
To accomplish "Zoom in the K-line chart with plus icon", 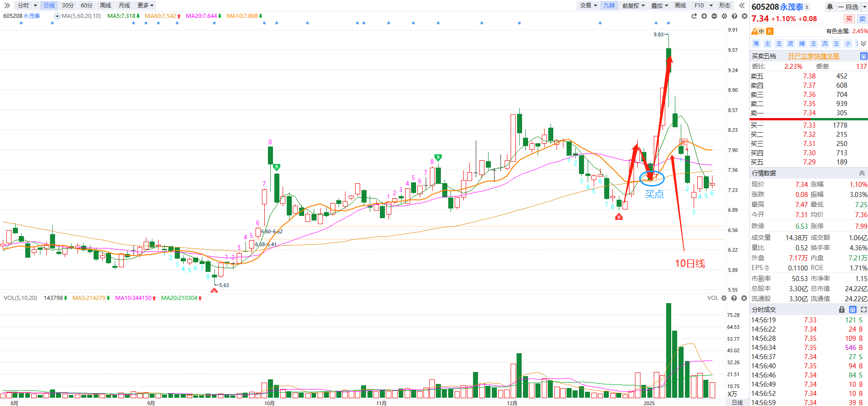I will pyautogui.click(x=704, y=16).
